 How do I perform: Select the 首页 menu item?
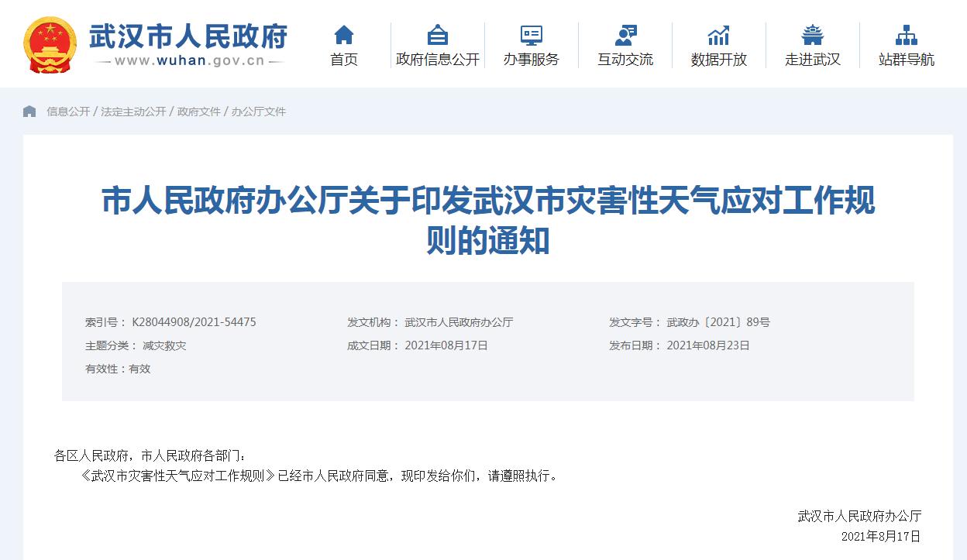tap(343, 60)
